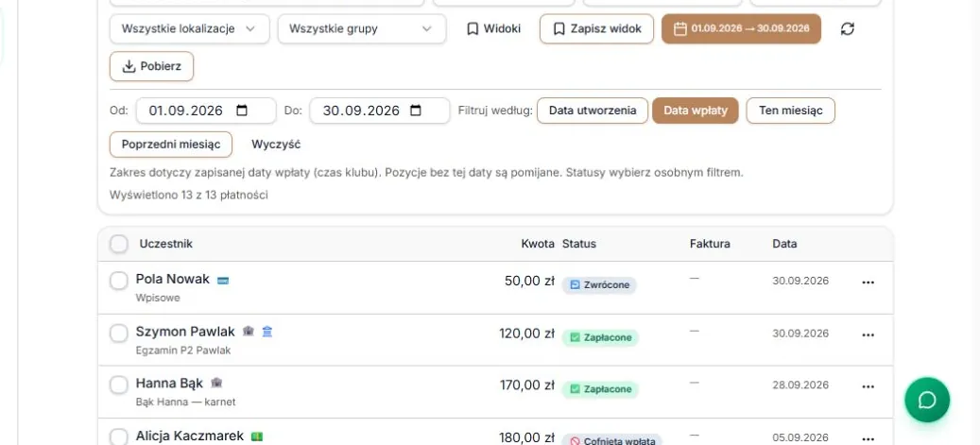This screenshot has height=445, width=980.
Task: Click the Zwrócone status badge
Action: tap(599, 285)
